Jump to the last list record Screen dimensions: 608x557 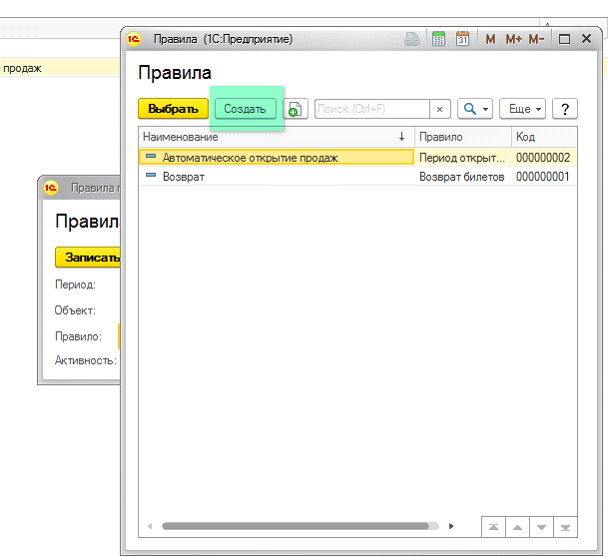pos(566,526)
